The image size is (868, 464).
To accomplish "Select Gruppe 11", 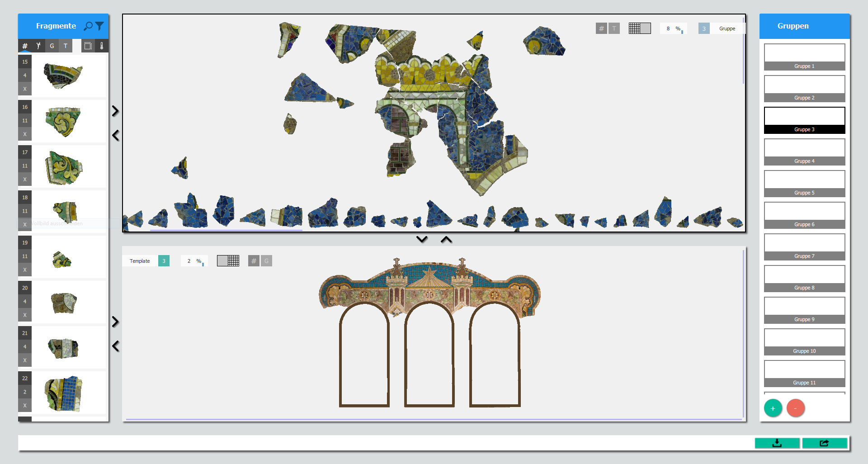I will (804, 374).
